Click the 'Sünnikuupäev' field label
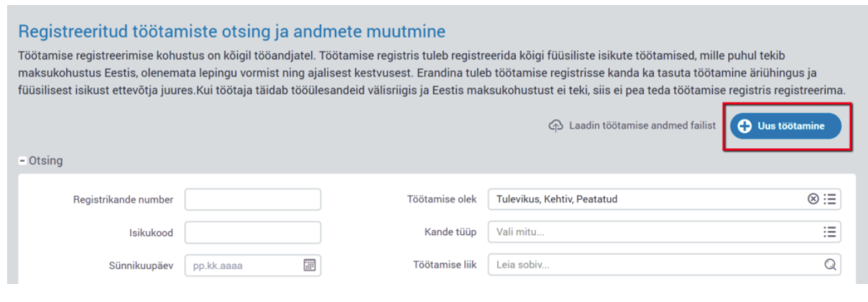 (x=136, y=265)
